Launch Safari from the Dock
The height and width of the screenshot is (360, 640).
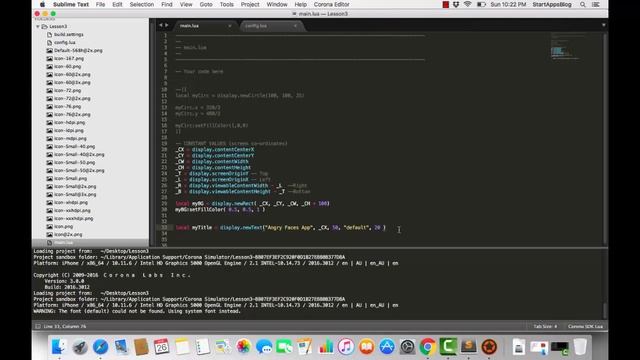click(100, 347)
